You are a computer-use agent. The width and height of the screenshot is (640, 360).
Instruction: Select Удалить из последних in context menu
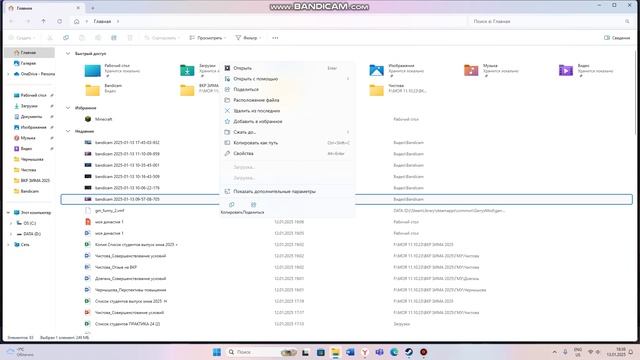[x=287, y=111]
